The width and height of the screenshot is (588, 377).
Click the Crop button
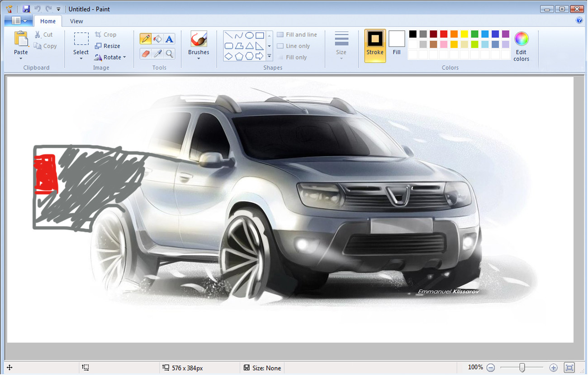pos(106,34)
